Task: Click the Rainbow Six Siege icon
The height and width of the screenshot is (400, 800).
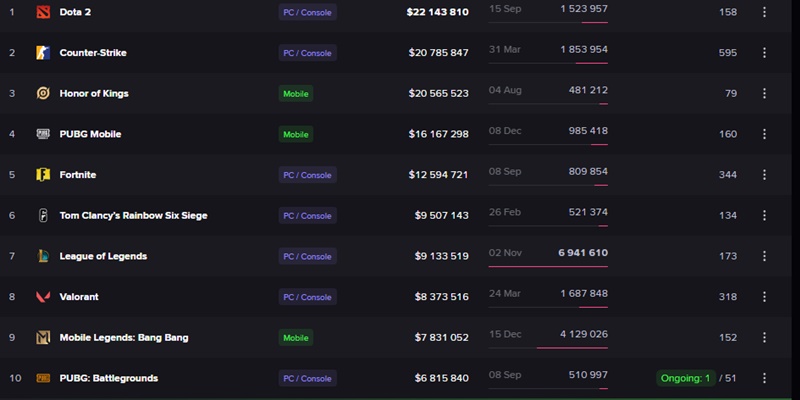Action: point(43,215)
